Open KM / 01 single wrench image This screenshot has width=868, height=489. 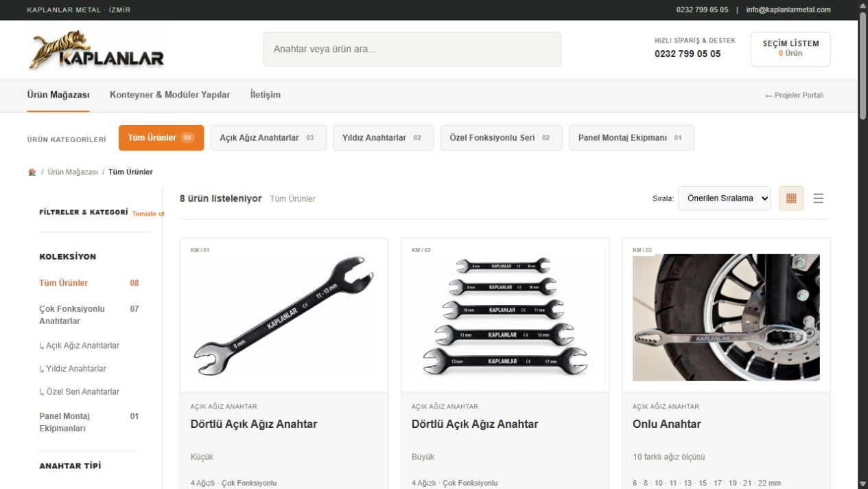pyautogui.click(x=284, y=318)
